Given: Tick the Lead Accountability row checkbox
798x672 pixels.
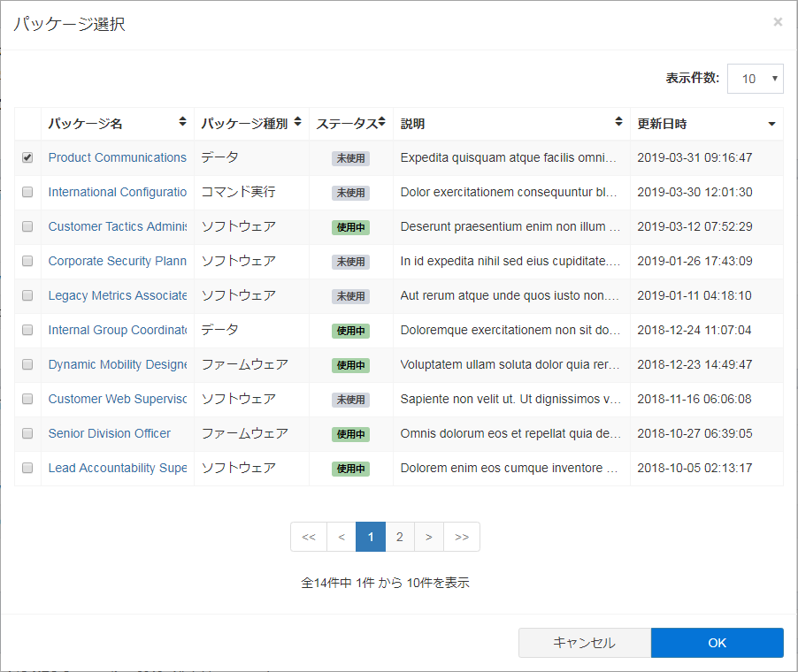Looking at the screenshot, I should [x=27, y=468].
